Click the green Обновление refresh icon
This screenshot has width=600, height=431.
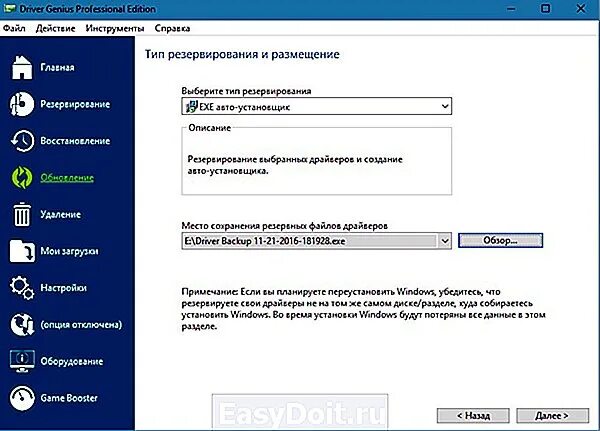(x=22, y=177)
